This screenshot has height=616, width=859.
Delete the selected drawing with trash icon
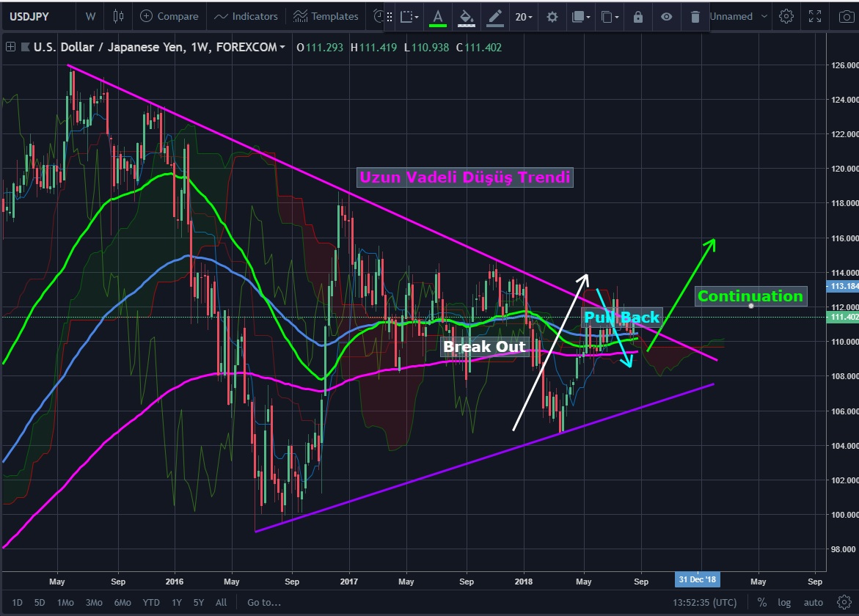coord(695,16)
